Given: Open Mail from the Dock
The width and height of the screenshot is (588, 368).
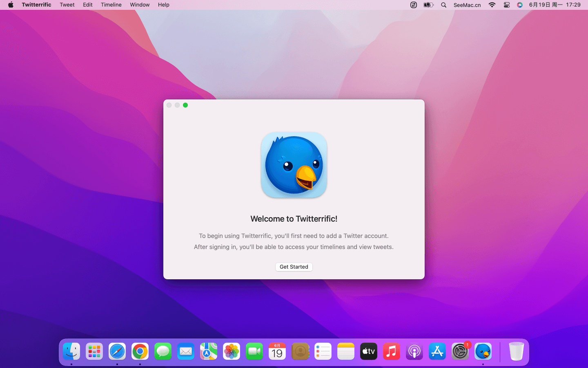Looking at the screenshot, I should coord(186,351).
